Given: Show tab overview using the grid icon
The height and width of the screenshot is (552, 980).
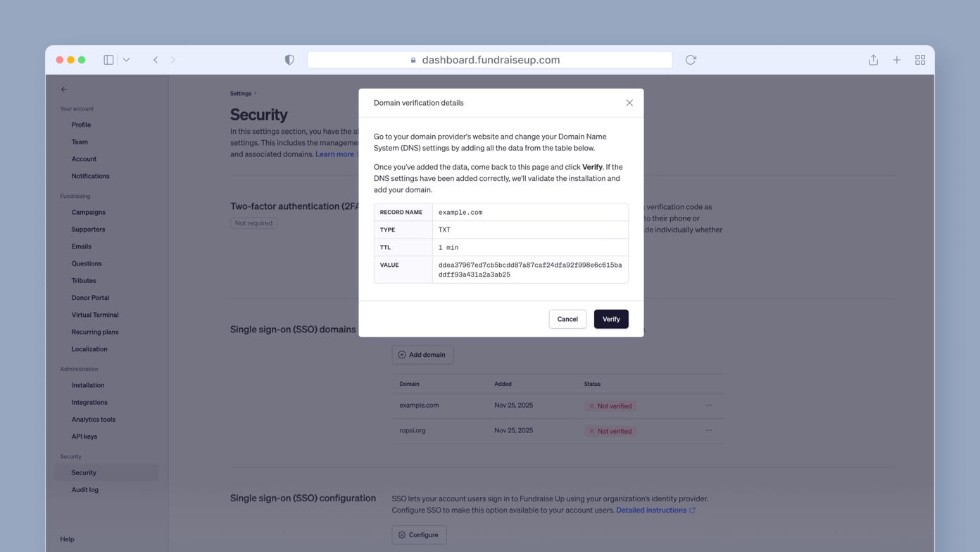Looking at the screenshot, I should tap(920, 60).
